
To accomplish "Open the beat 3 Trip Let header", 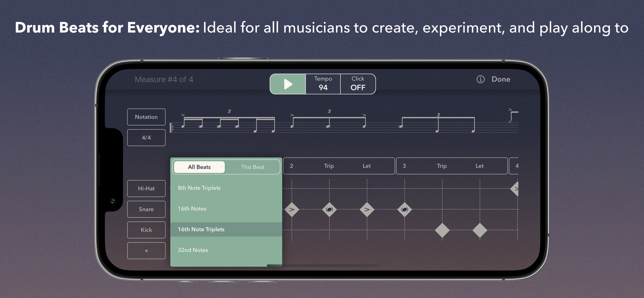I will pyautogui.click(x=452, y=166).
